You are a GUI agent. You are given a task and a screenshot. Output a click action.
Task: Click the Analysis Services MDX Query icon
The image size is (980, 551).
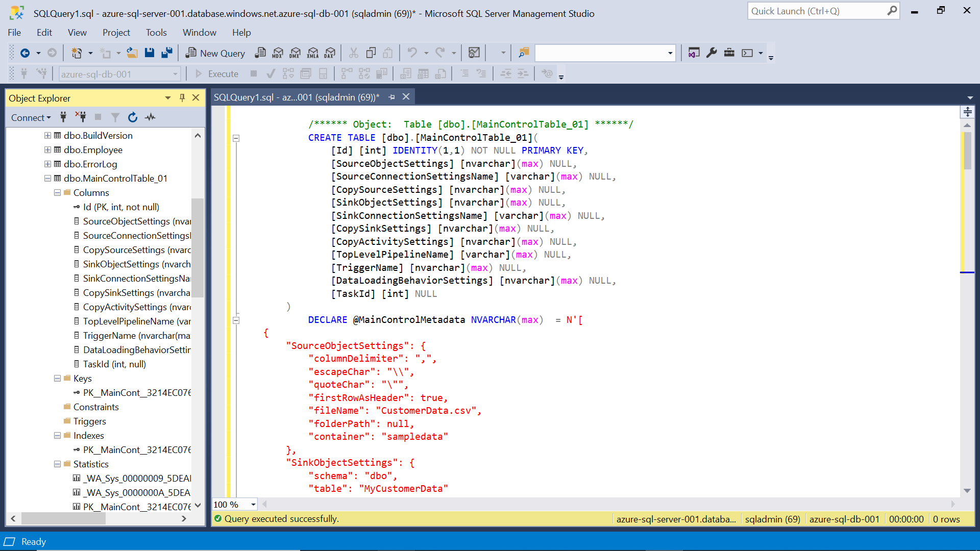pos(278,53)
